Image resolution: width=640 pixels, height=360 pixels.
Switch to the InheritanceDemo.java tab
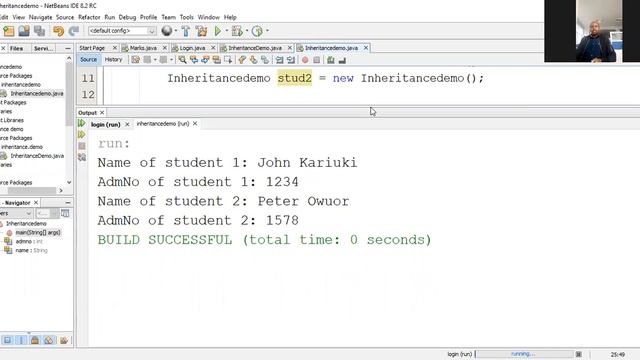(x=255, y=48)
